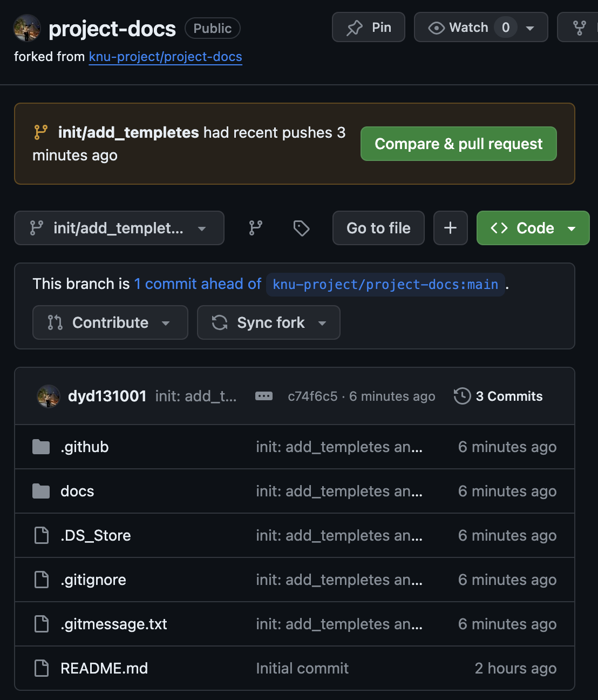Open the README.md file

click(104, 668)
